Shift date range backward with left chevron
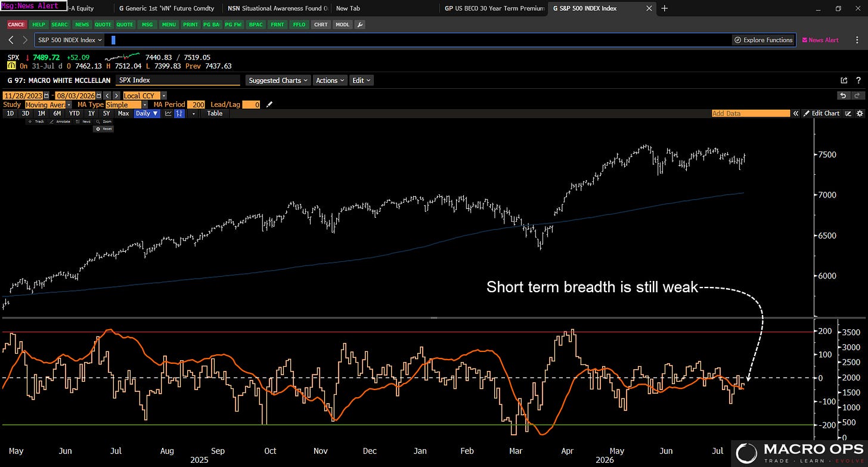This screenshot has height=467, width=868. click(x=107, y=95)
